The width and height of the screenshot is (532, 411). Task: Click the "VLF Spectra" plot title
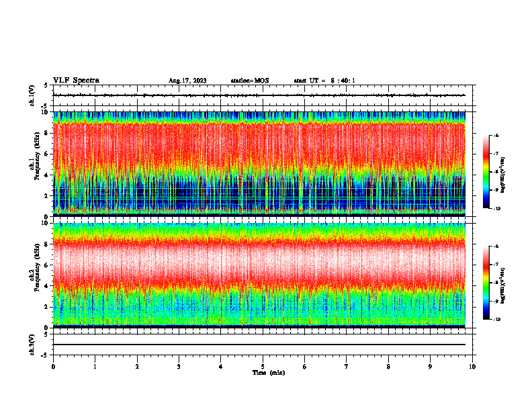click(76, 81)
